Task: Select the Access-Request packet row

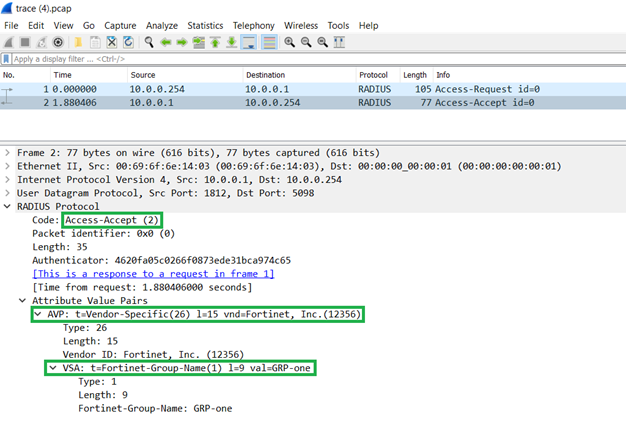Action: (x=300, y=88)
